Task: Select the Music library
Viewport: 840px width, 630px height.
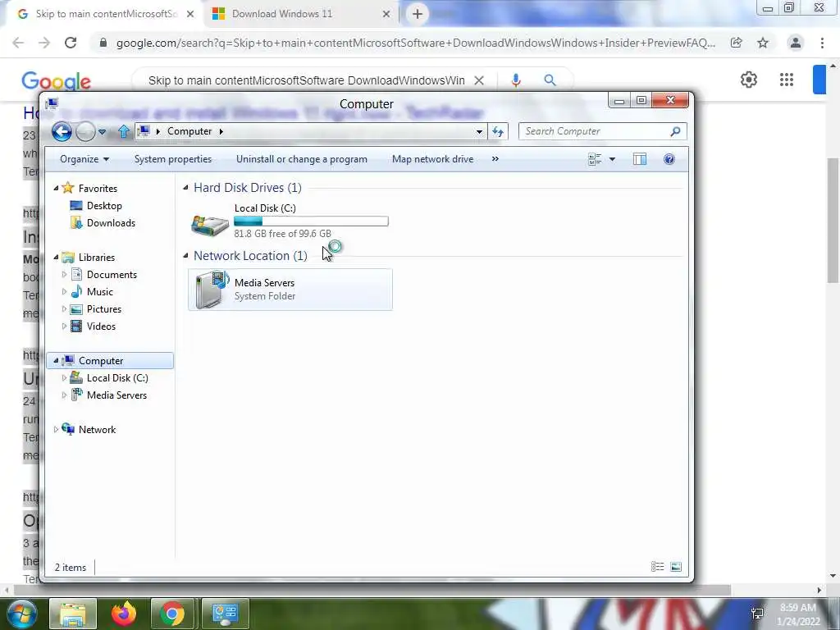Action: [x=99, y=292]
